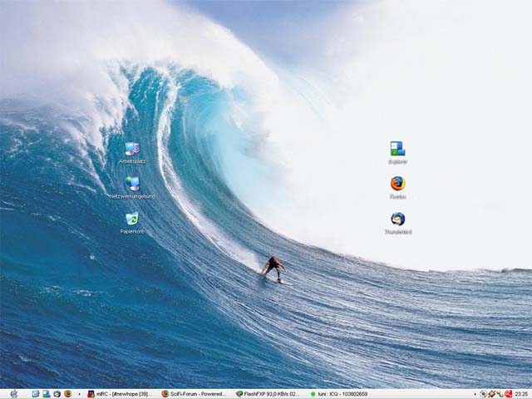Expand hidden system tray icons arrow
The height and width of the screenshot is (399, 532).
[x=475, y=394]
